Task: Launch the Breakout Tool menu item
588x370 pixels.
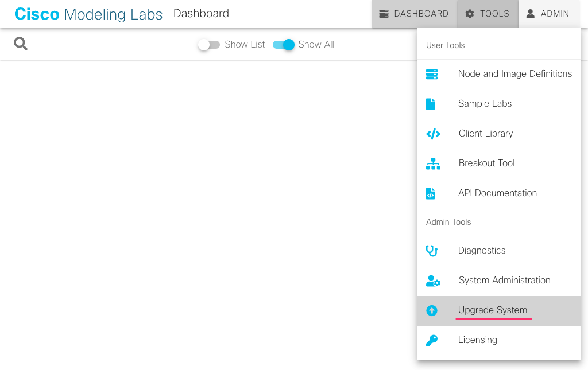Action: [499, 163]
